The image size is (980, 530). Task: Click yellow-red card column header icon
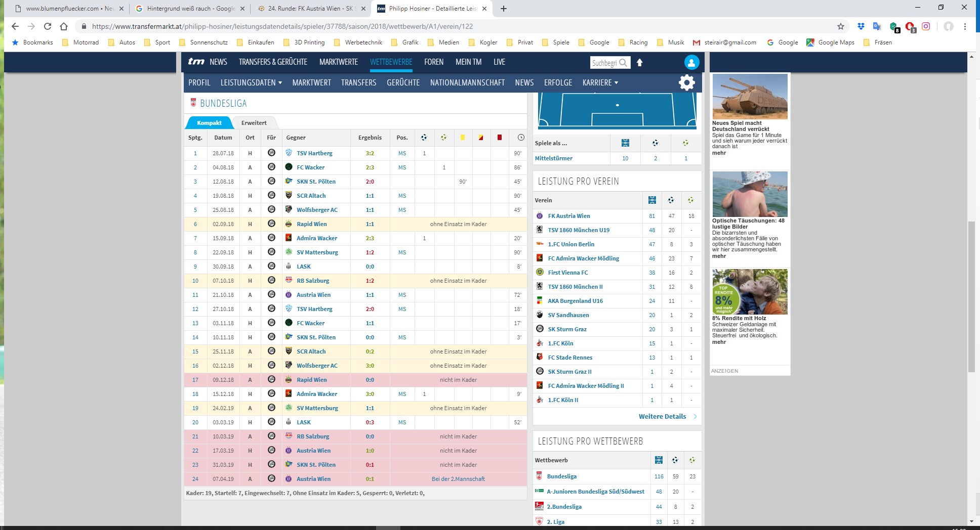(481, 138)
